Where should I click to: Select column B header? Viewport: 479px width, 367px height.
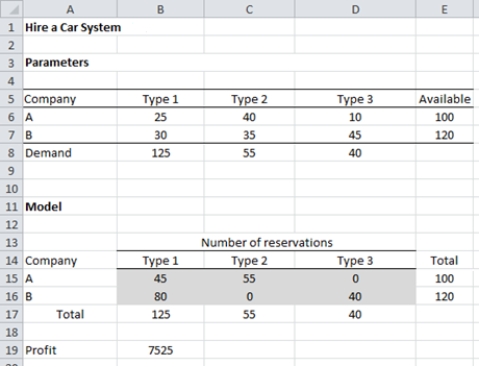(x=160, y=9)
